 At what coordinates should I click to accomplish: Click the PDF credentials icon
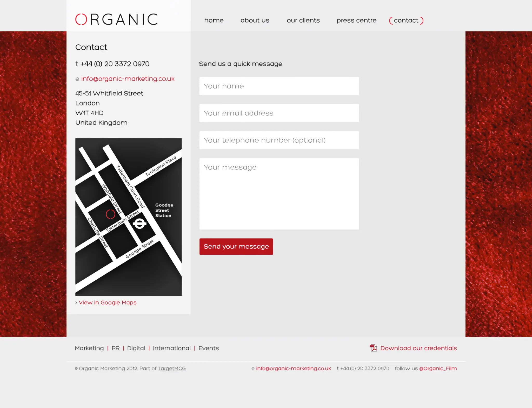[373, 348]
